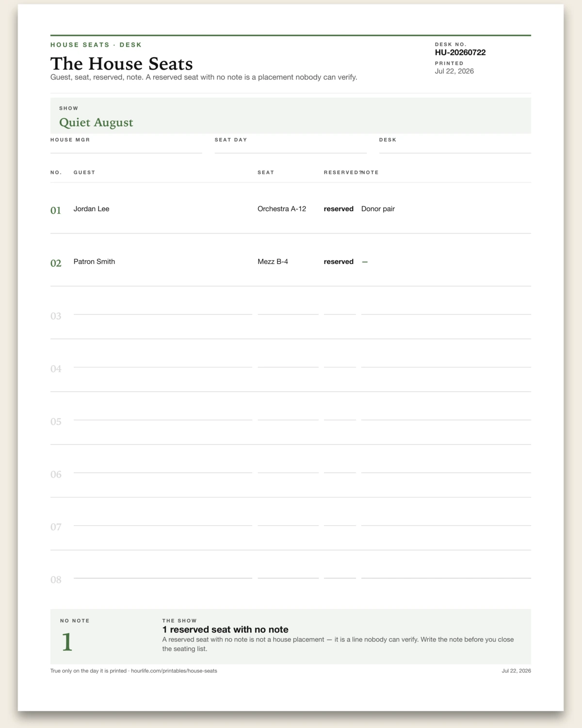The width and height of the screenshot is (582, 728).
Task: Click the blank guest line in row 05
Action: (163, 420)
